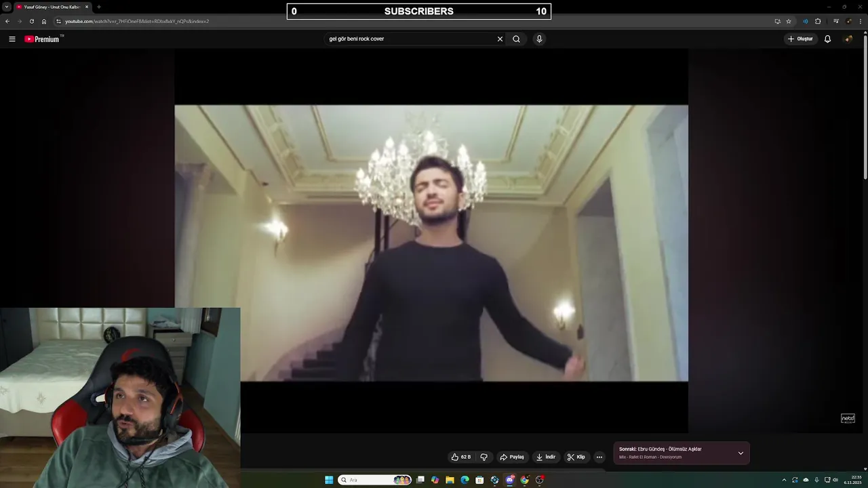Click Oluştur create button

coord(800,39)
